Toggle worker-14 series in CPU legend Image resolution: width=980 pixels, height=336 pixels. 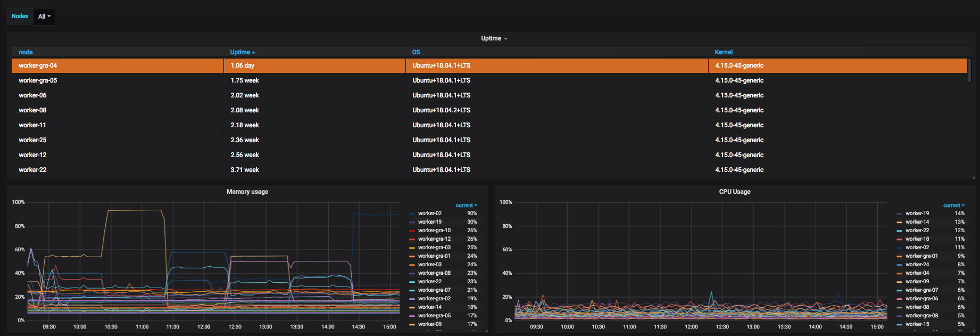click(917, 222)
